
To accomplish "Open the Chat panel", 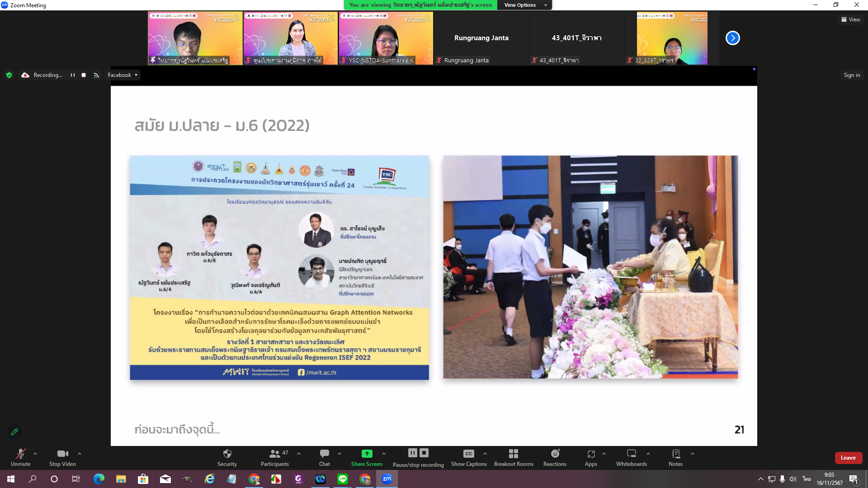I will point(324,454).
